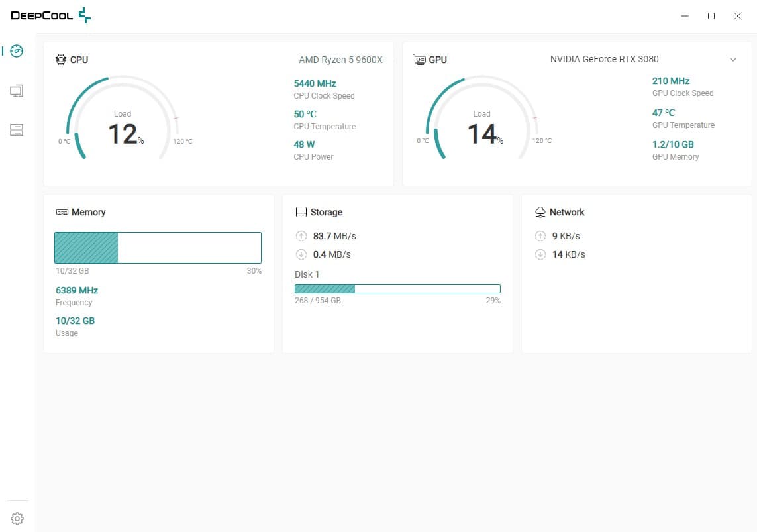This screenshot has width=757, height=532.
Task: Click the CPU chip icon
Action: pos(61,60)
